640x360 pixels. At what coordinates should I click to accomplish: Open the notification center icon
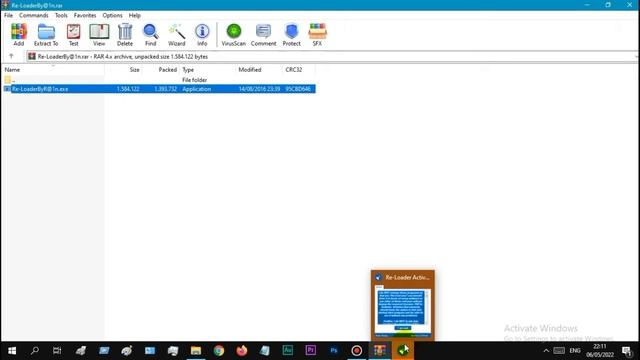627,351
